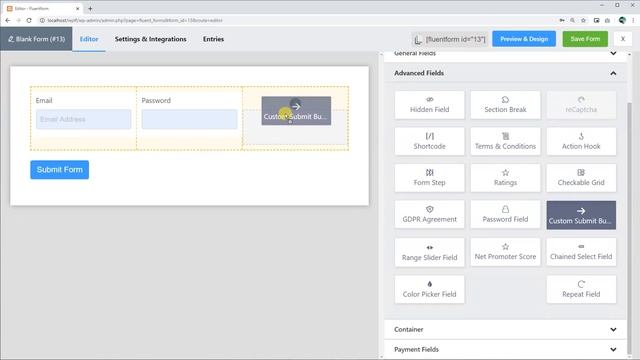Image resolution: width=640 pixels, height=360 pixels.
Task: Collapse the Advanced Fields section
Action: (x=613, y=73)
